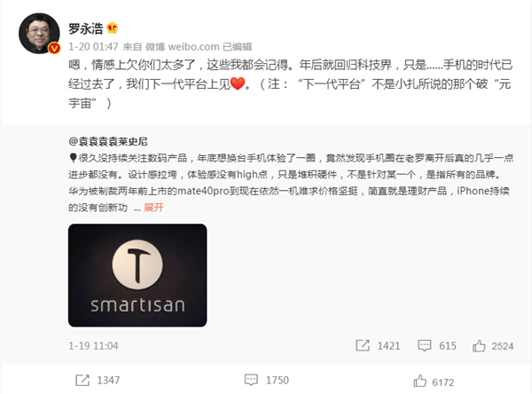Click the orange verified V badge
The image size is (532, 394).
54,48
